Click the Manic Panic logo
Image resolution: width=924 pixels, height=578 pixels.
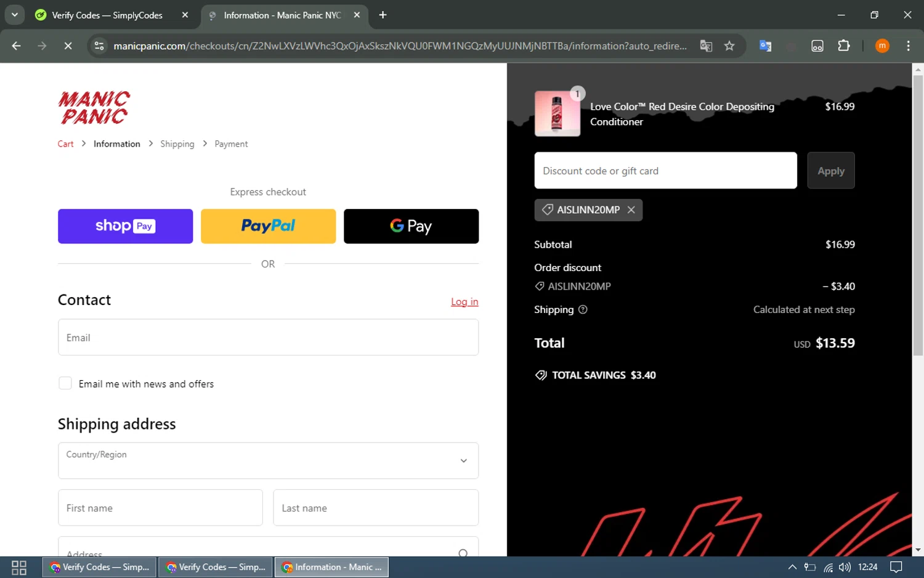point(94,107)
